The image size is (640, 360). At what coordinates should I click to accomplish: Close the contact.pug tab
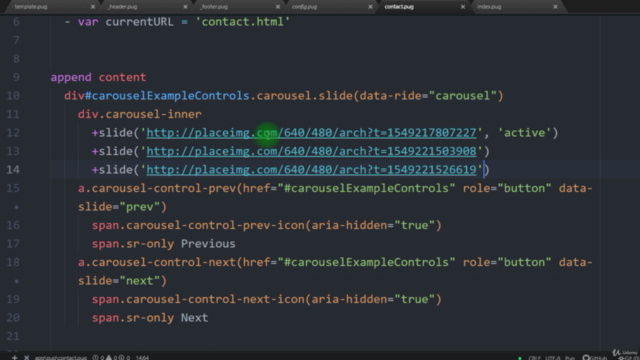click(463, 7)
